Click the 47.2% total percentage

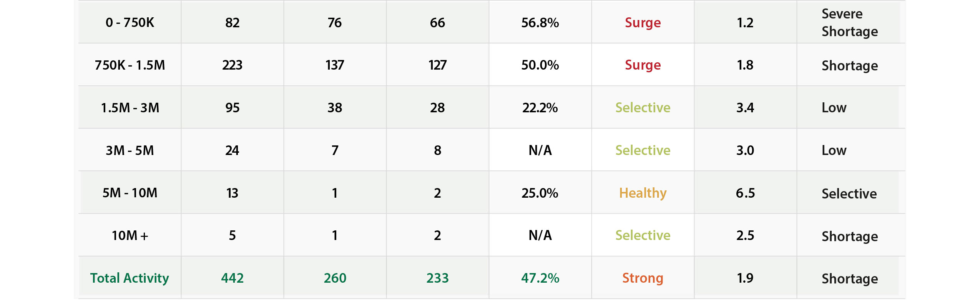[540, 278]
